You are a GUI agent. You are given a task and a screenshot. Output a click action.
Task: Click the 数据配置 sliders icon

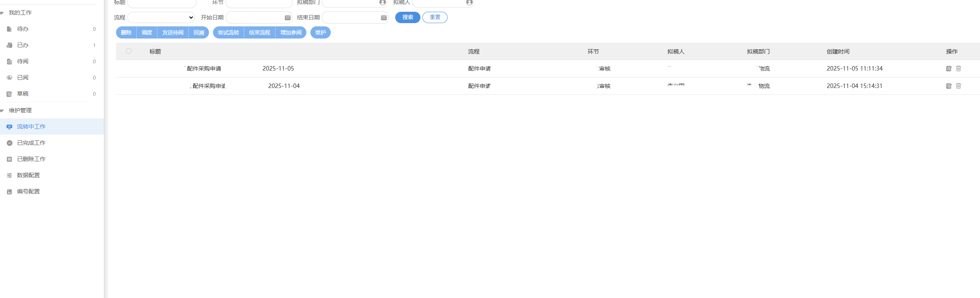pos(9,176)
